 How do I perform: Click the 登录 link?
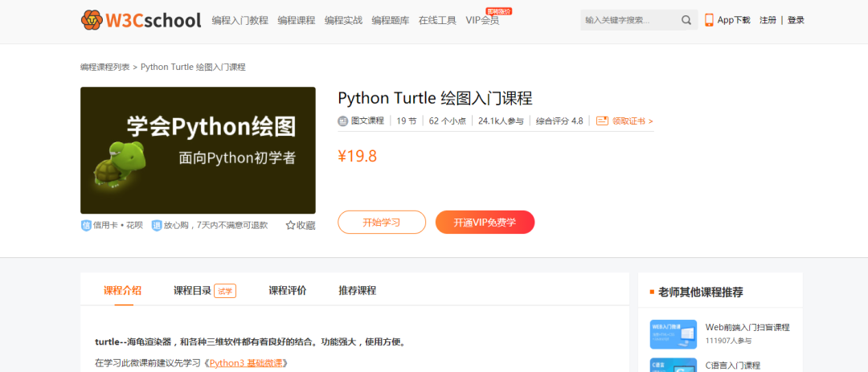click(x=796, y=20)
